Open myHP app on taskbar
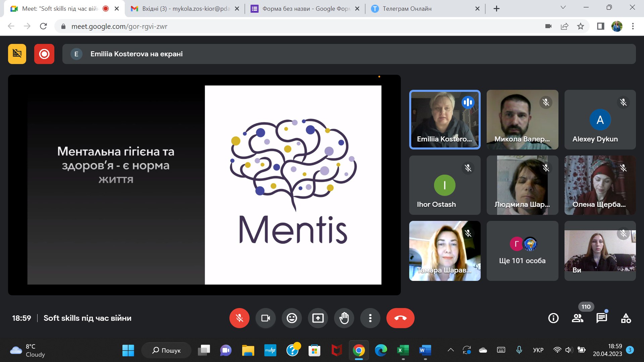The height and width of the screenshot is (362, 644). (270, 350)
